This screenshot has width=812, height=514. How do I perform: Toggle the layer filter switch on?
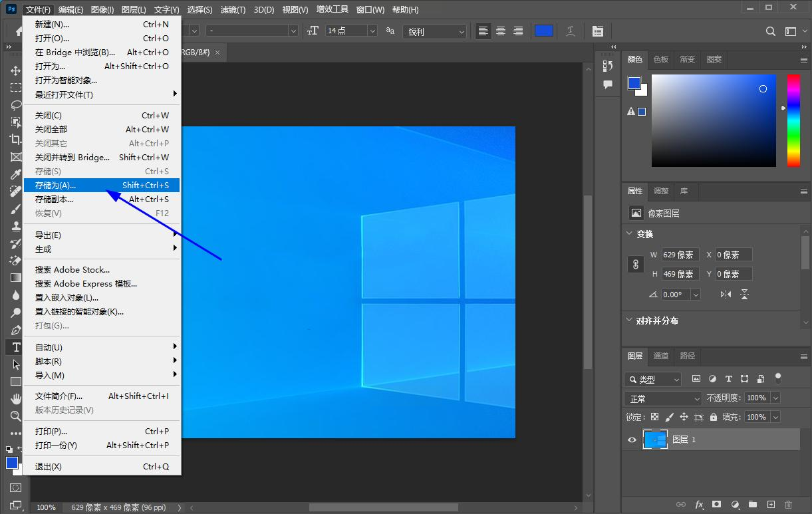(778, 378)
